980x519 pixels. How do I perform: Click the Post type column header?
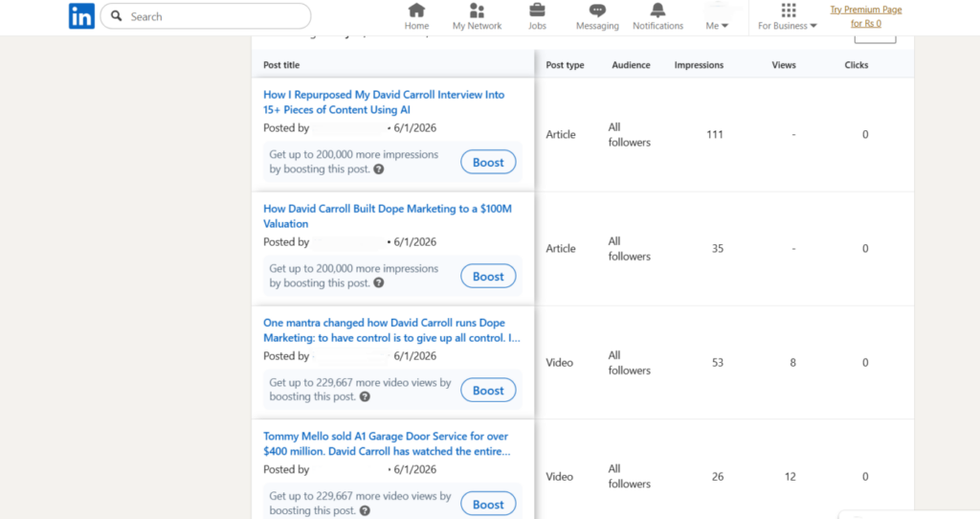pyautogui.click(x=565, y=65)
